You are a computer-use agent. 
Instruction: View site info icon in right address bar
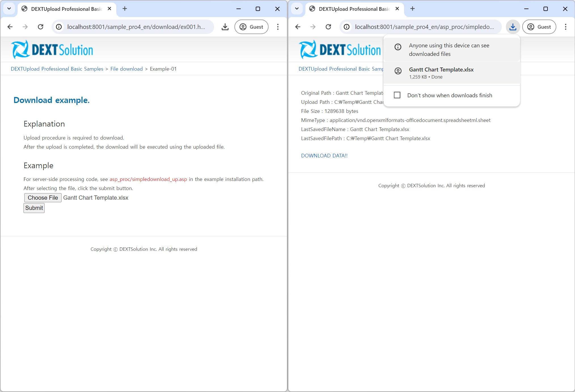click(x=346, y=27)
